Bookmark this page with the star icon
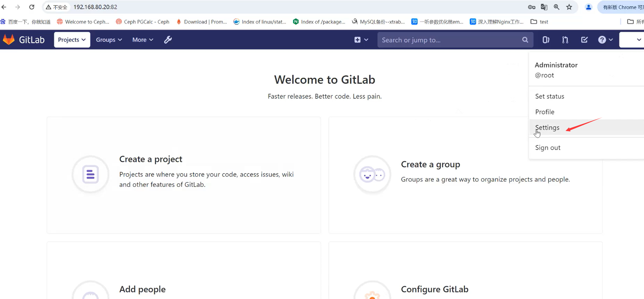Image resolution: width=644 pixels, height=299 pixels. pyautogui.click(x=569, y=7)
